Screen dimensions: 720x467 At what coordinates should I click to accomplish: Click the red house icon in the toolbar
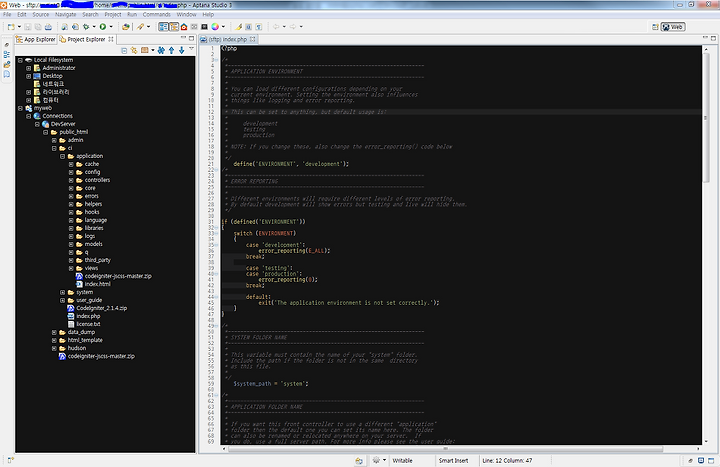click(x=184, y=27)
